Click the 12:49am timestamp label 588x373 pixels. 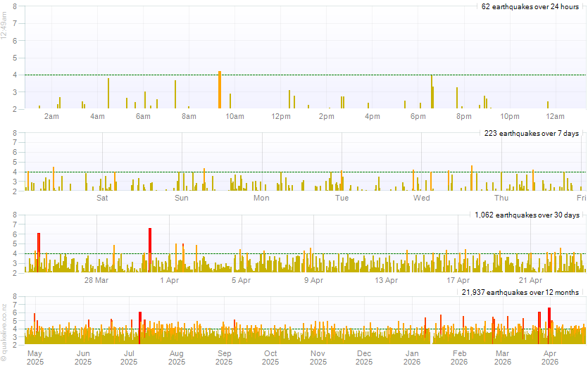(4, 26)
